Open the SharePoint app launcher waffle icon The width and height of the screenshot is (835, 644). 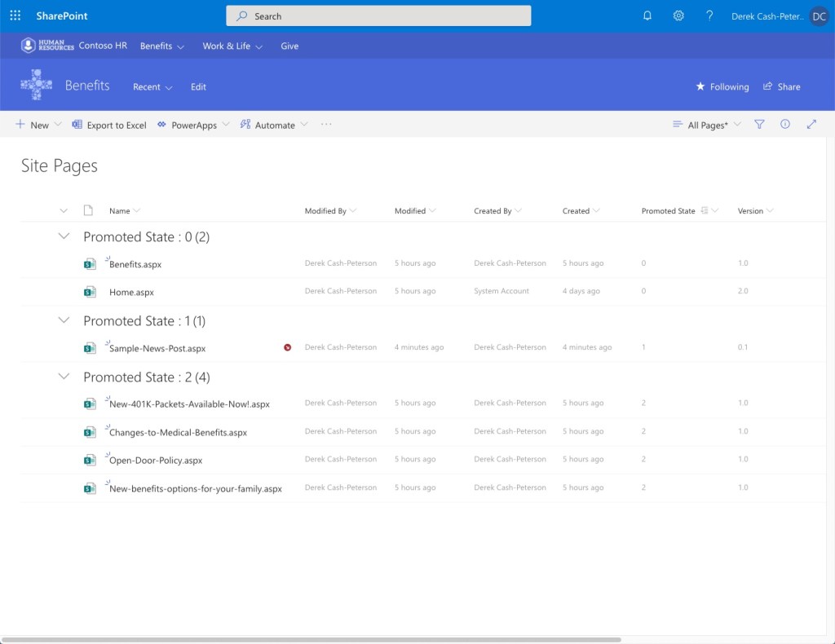click(x=15, y=15)
